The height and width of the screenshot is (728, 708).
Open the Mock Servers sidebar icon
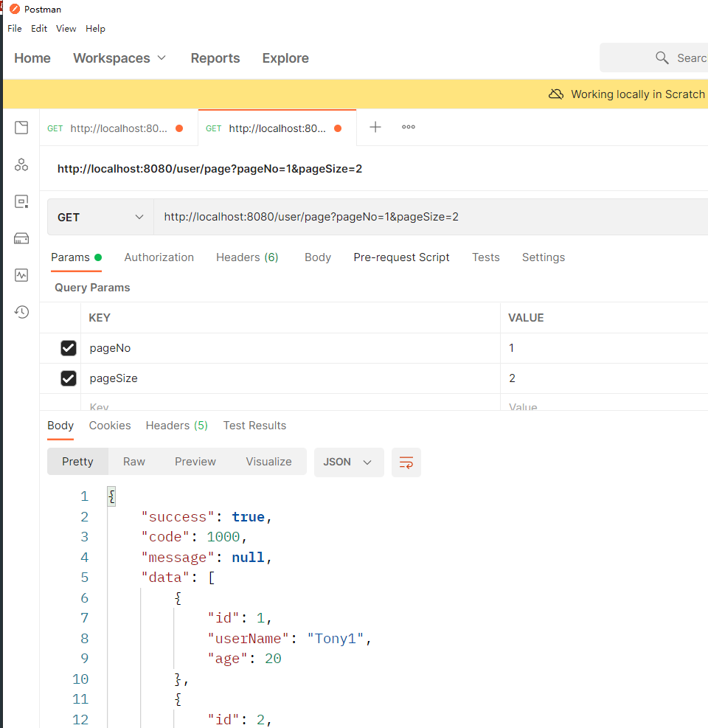(21, 238)
